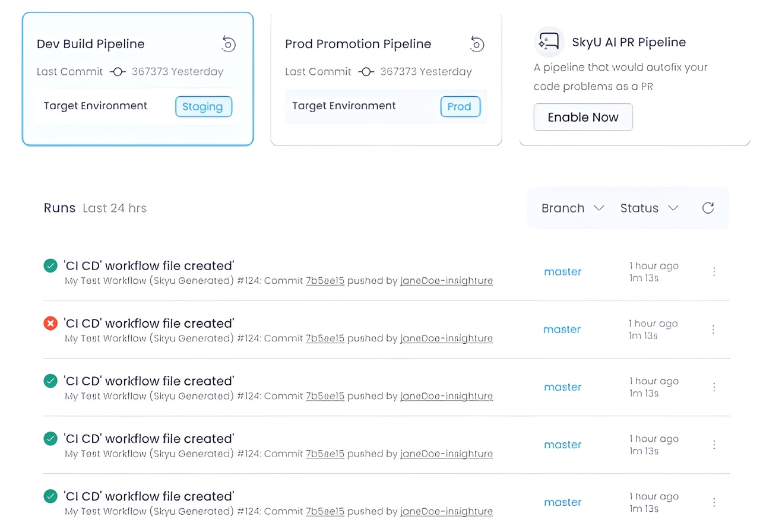Open the three-dot menu of the failed run
This screenshot has width=760, height=532.
coord(714,329)
